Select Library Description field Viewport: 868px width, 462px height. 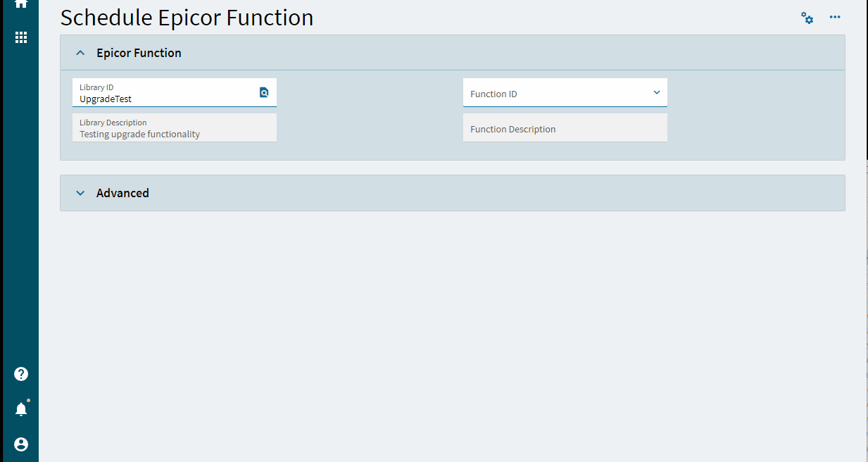(175, 127)
